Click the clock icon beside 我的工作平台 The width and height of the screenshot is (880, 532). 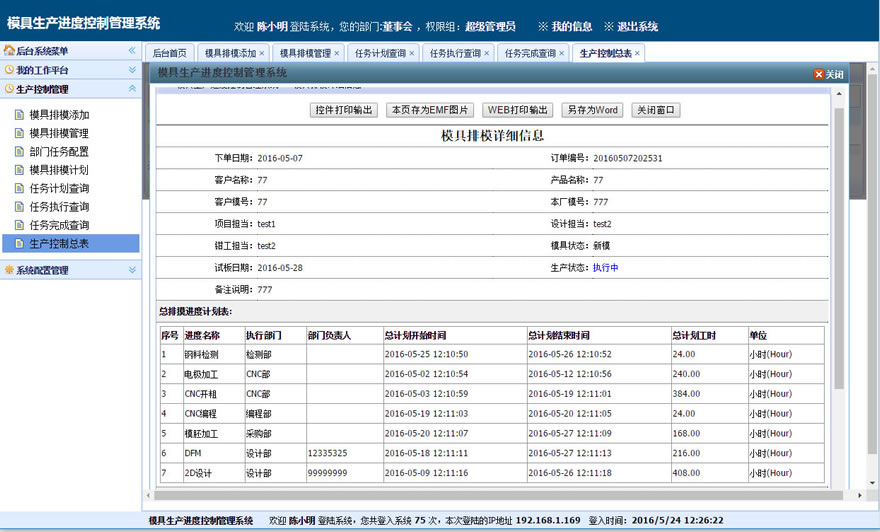click(9, 70)
